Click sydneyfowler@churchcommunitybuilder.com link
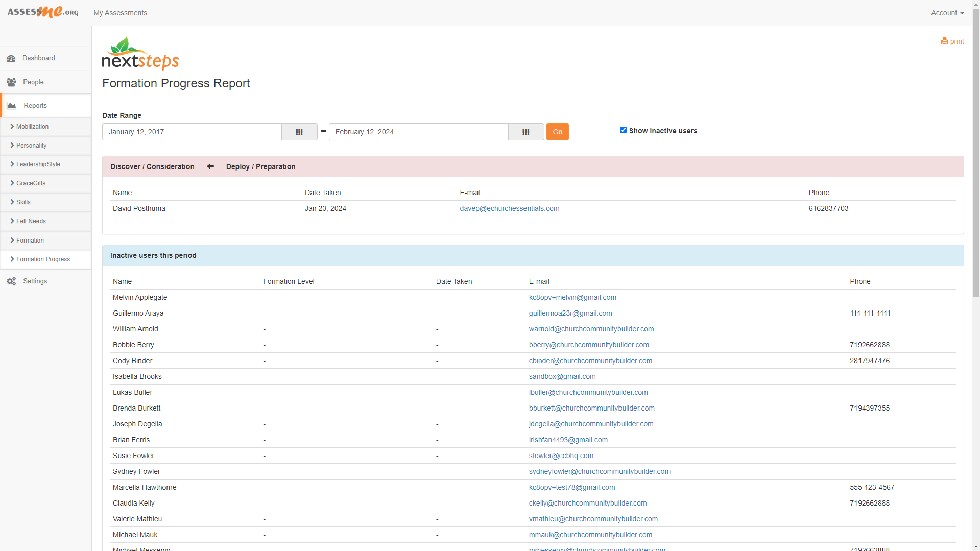The height and width of the screenshot is (551, 980). pos(600,471)
